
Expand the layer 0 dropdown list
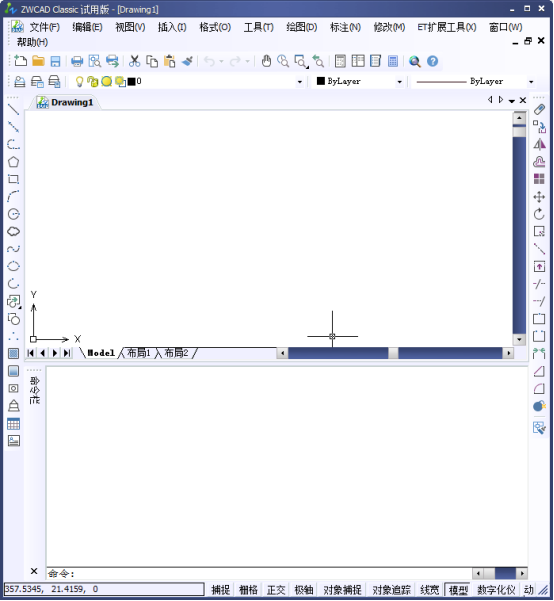pos(299,82)
